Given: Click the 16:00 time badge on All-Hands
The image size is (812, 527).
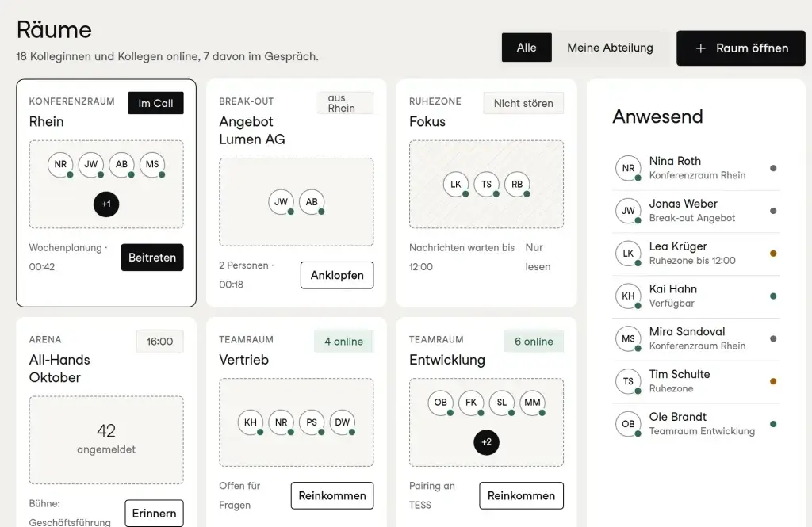Looking at the screenshot, I should coord(160,341).
